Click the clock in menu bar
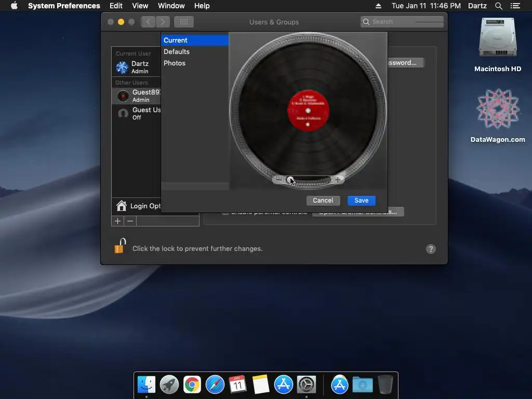This screenshot has width=532, height=399. (x=426, y=6)
